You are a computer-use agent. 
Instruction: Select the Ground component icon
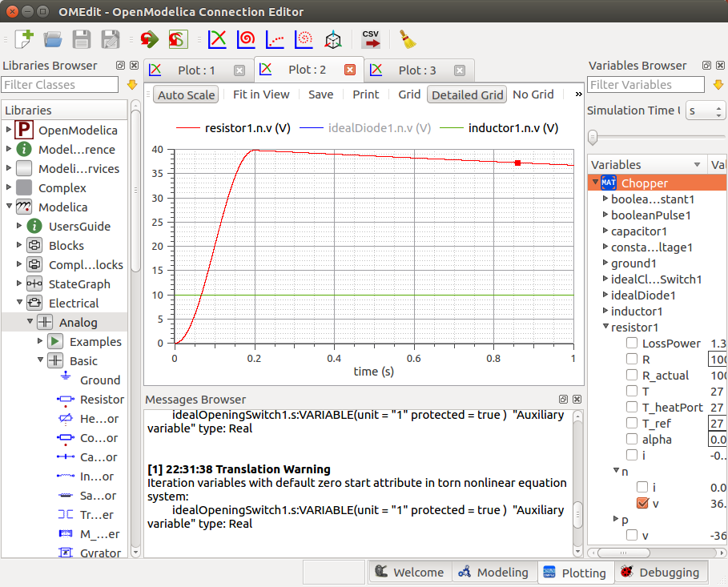[x=66, y=377]
